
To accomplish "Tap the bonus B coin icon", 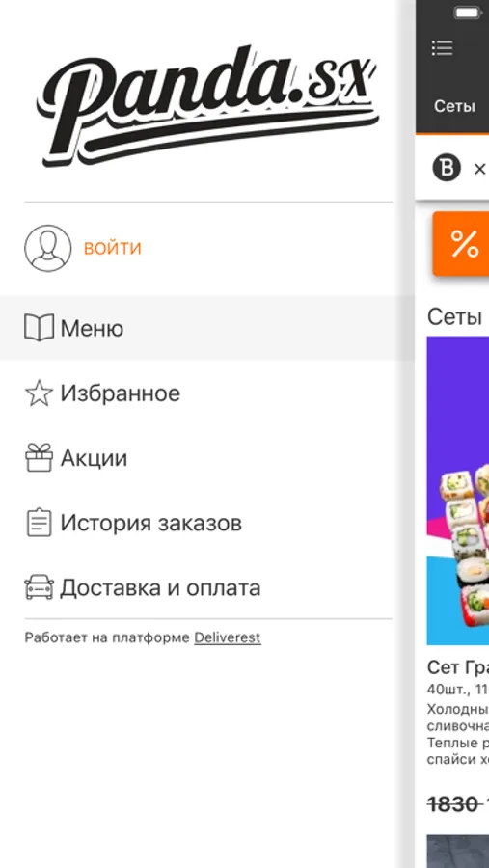I will [x=447, y=168].
